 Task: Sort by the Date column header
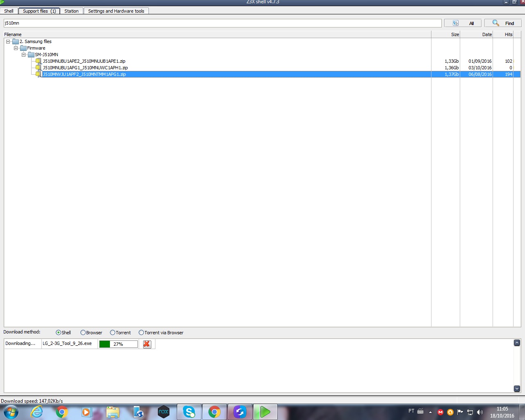(476, 34)
